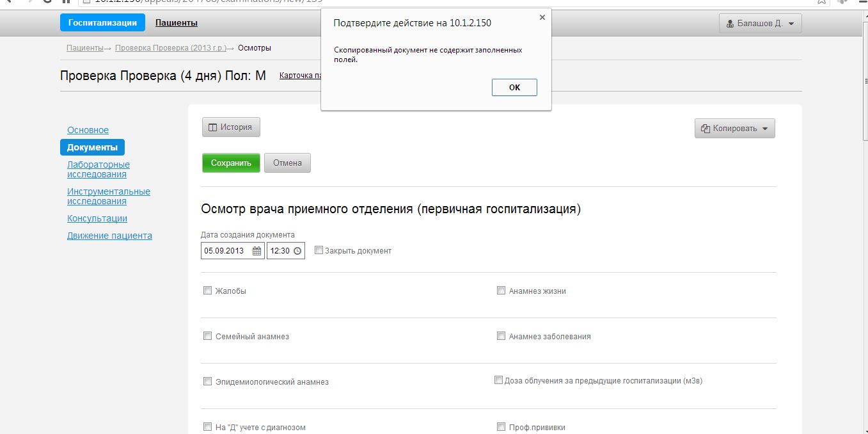Viewport: 868px width, 434px height.
Task: Check Доза облучения за предыдущие госпитализации
Action: click(x=498, y=380)
